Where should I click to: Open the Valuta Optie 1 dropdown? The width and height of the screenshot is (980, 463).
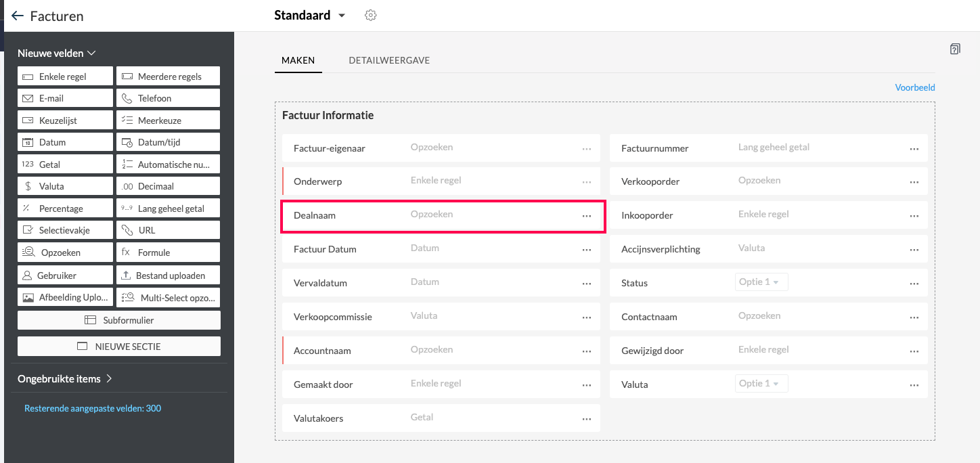761,383
